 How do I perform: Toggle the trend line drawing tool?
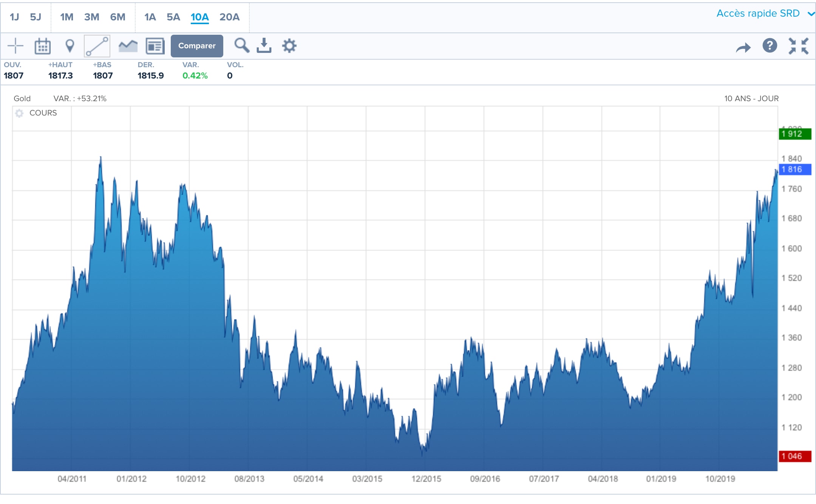coord(97,46)
